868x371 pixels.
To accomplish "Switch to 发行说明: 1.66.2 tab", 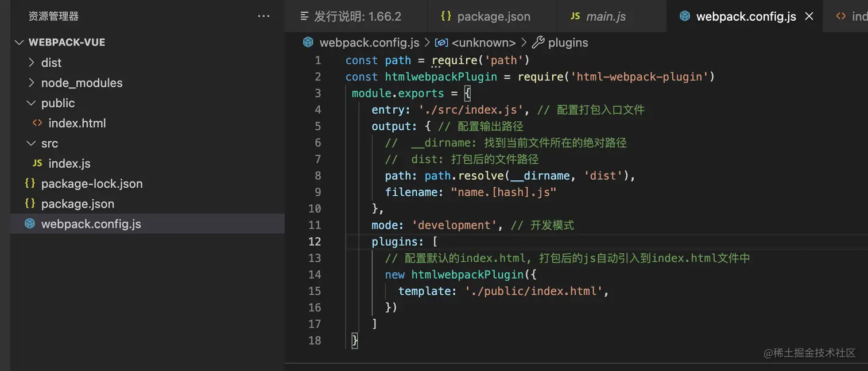I will (x=356, y=16).
